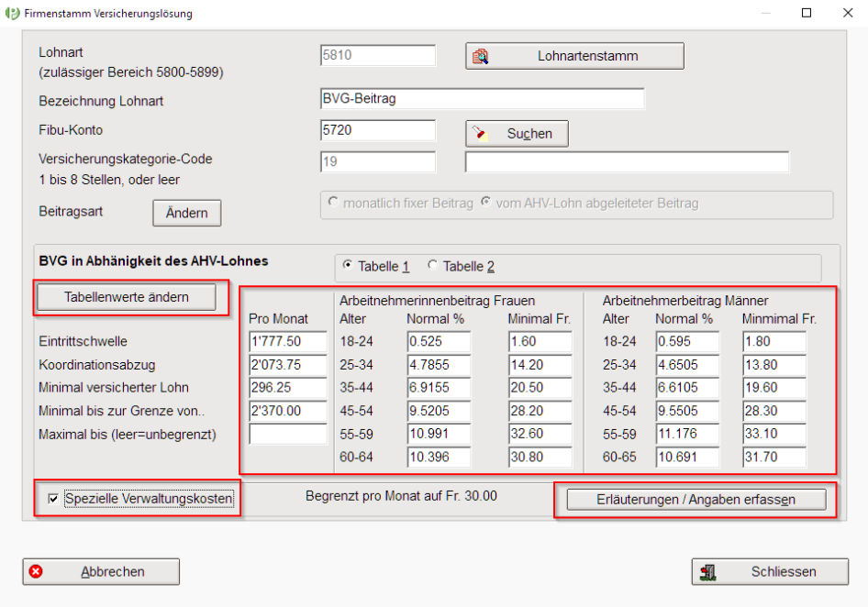868x607 pixels.
Task: Click Männer 60-65 Minimal Fr. field
Action: click(x=773, y=457)
